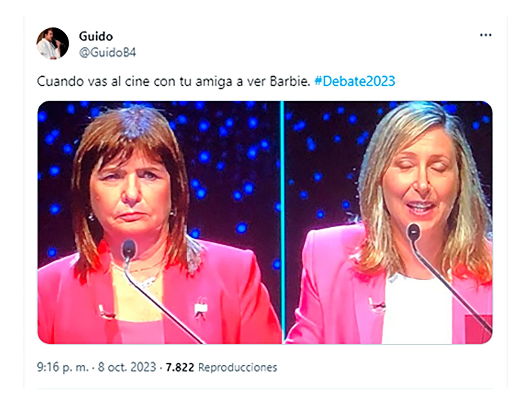Open the 9:16 p. m. timestamp
Image resolution: width=532 pixels, height=409 pixels.
tap(63, 367)
